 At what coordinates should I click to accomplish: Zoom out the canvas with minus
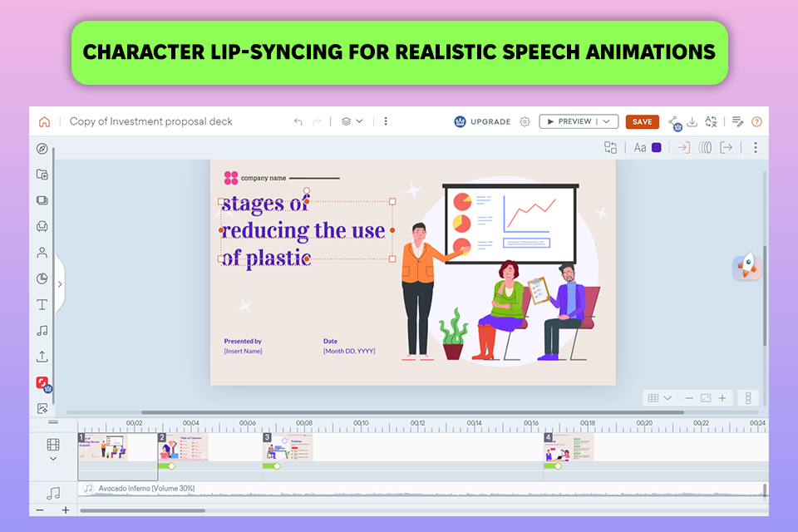tap(689, 398)
